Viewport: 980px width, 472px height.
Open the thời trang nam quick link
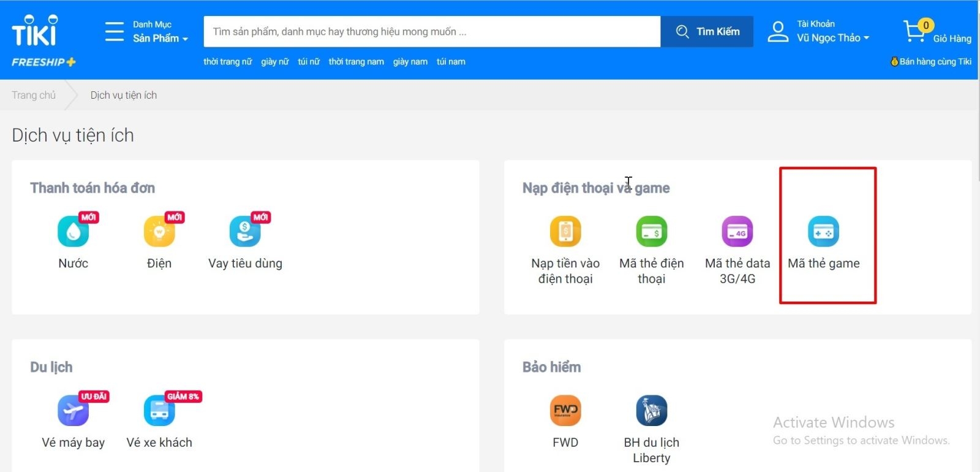pos(356,61)
